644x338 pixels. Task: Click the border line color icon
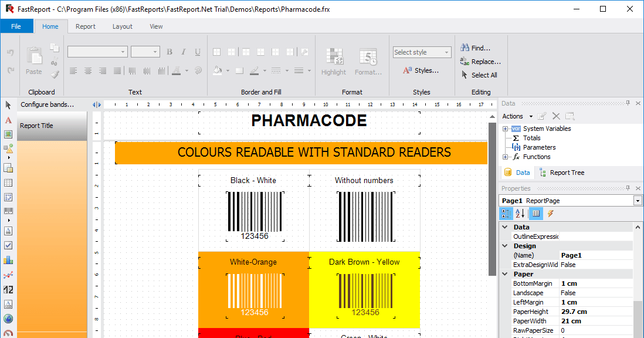click(x=254, y=70)
